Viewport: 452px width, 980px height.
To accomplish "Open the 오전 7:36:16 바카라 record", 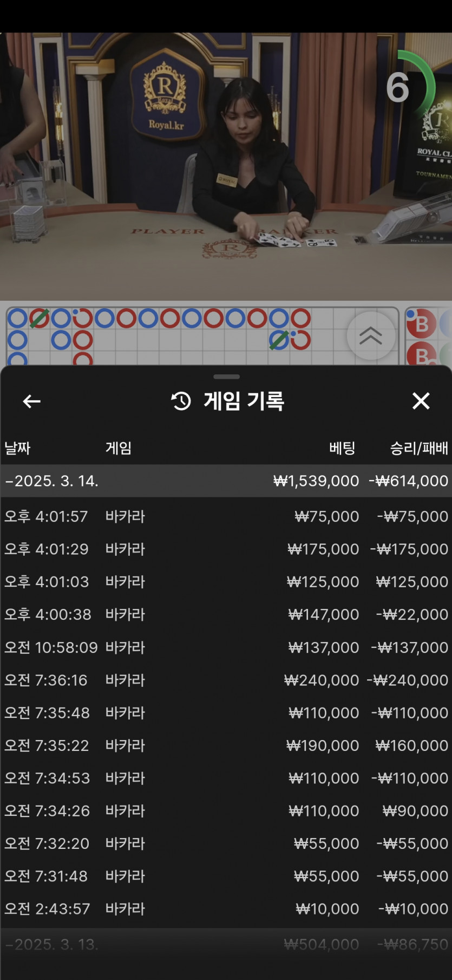I will point(226,680).
